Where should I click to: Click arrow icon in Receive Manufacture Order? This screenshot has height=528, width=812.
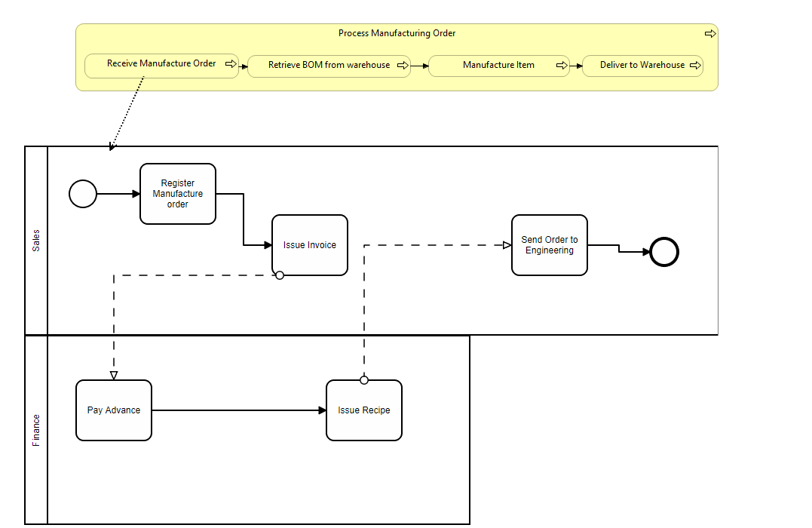click(231, 63)
